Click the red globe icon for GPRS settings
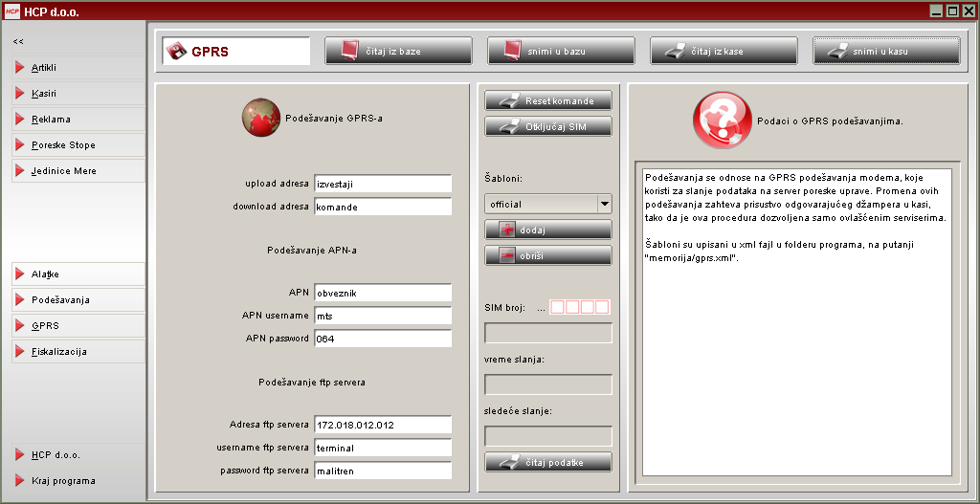 (260, 119)
